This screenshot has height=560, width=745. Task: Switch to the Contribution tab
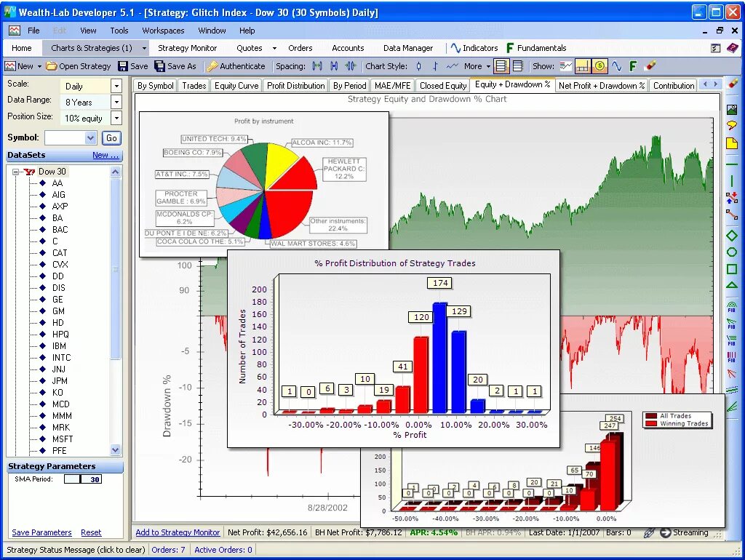pos(673,86)
